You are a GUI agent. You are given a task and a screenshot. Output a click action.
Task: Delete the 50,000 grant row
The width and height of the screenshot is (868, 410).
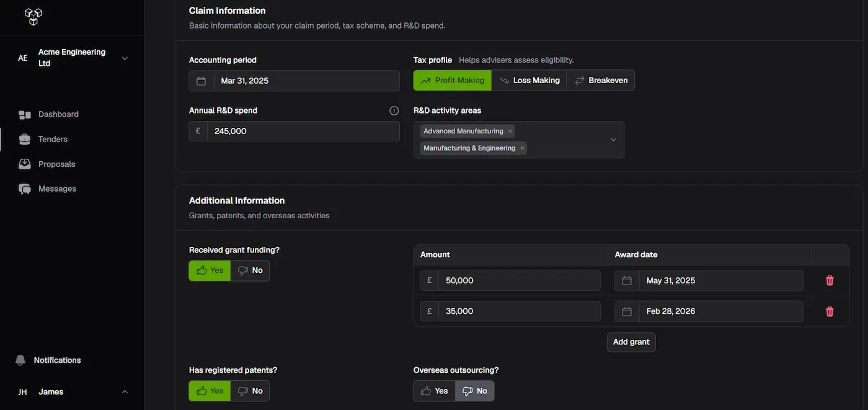click(x=830, y=280)
